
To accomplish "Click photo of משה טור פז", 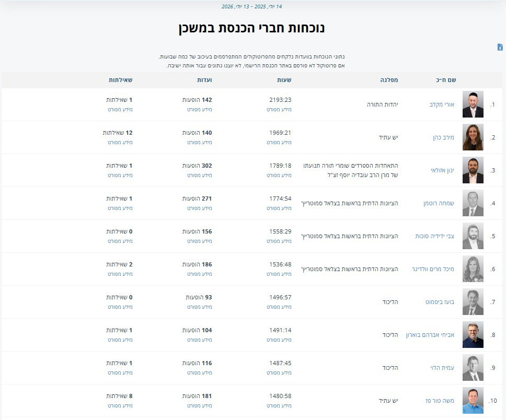I will [473, 400].
